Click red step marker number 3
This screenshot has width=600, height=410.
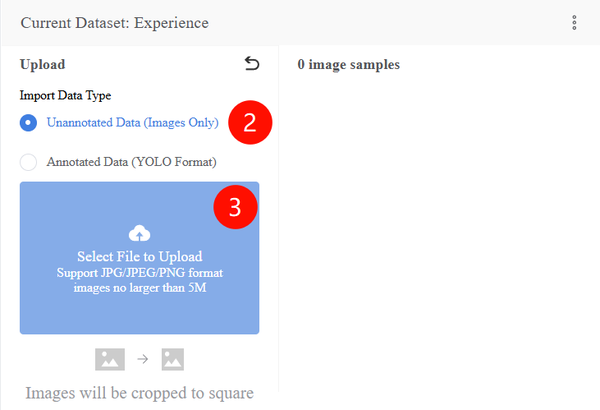tap(235, 207)
